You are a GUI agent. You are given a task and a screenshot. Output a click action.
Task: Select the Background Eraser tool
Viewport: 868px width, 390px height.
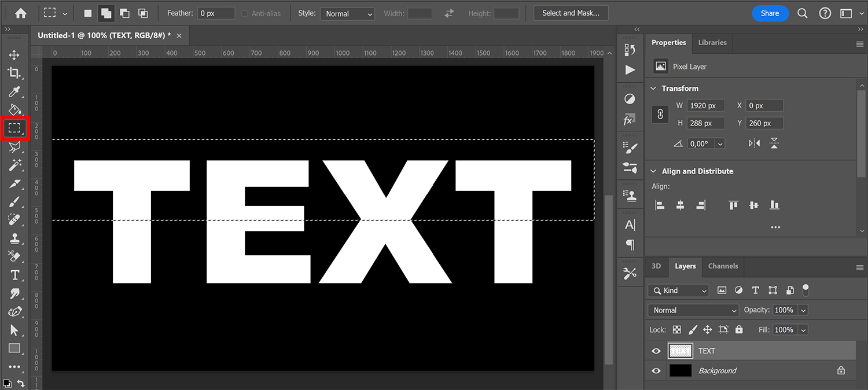pos(14,256)
